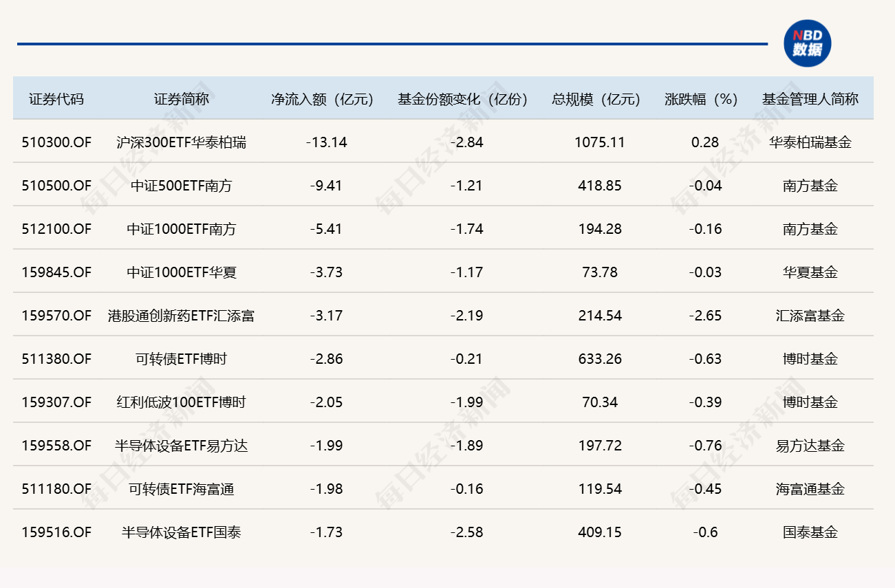Click price change value 0.28
The image size is (895, 588).
[705, 142]
